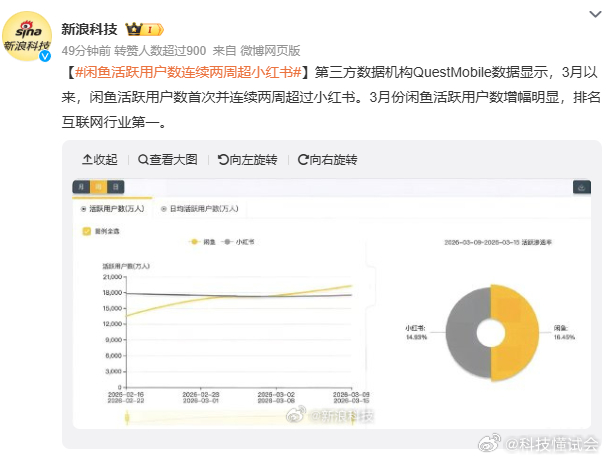Click the 微博网页版 source link
The height and width of the screenshot is (460, 606).
coord(270,51)
